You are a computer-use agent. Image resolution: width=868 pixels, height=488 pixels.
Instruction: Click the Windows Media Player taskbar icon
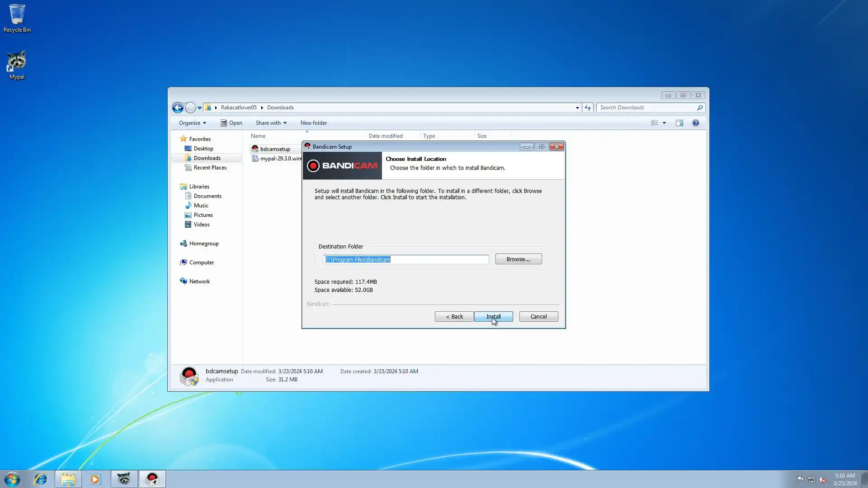click(95, 479)
